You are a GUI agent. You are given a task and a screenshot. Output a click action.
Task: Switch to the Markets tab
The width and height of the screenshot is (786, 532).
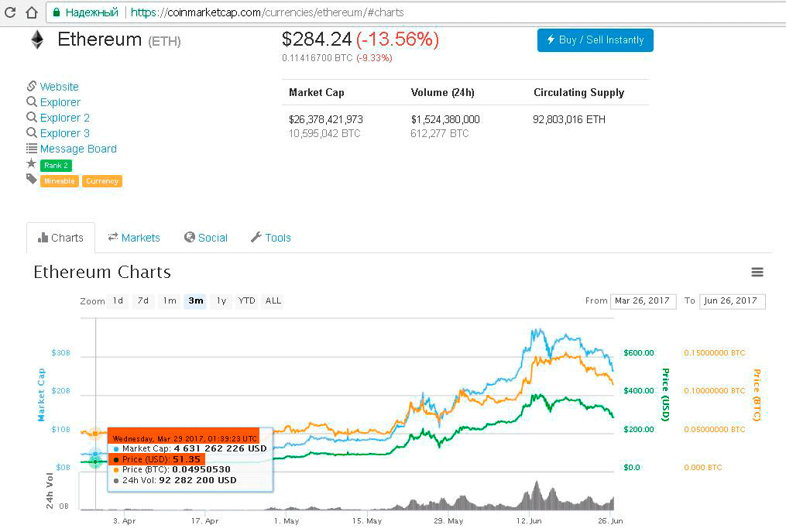[134, 238]
